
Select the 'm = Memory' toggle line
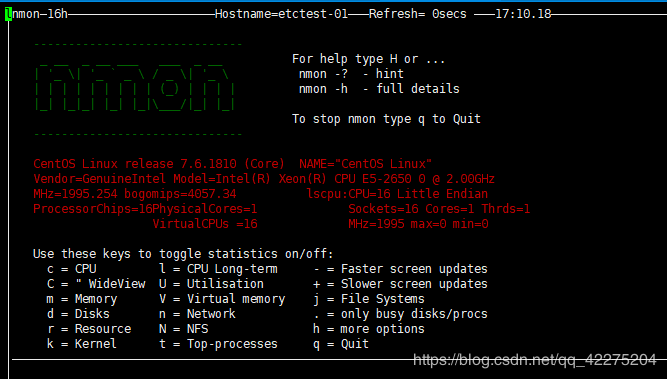82,299
